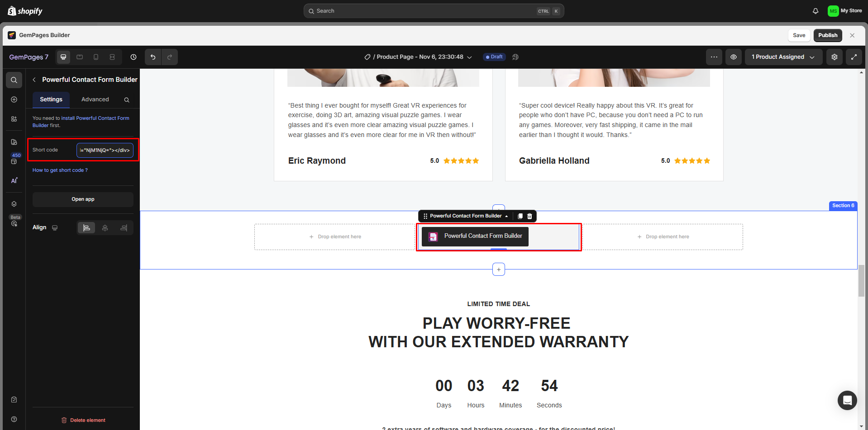Open the checklist icon near sidebar bottom
Viewport: 868px width, 430px height.
pyautogui.click(x=14, y=400)
